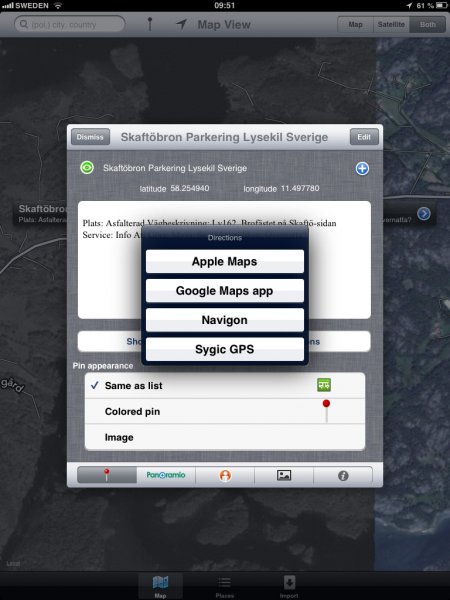This screenshot has height=600, width=450.
Task: Tap the Edit button
Action: (x=364, y=137)
